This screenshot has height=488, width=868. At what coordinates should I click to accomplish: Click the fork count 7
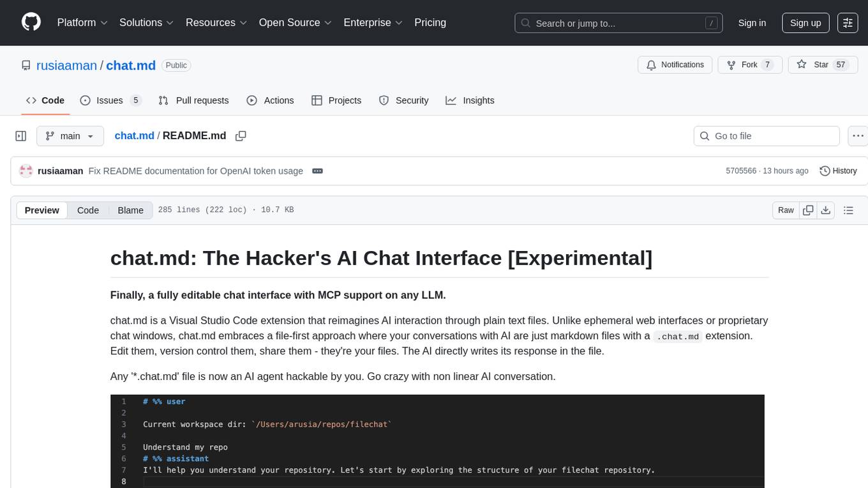767,65
